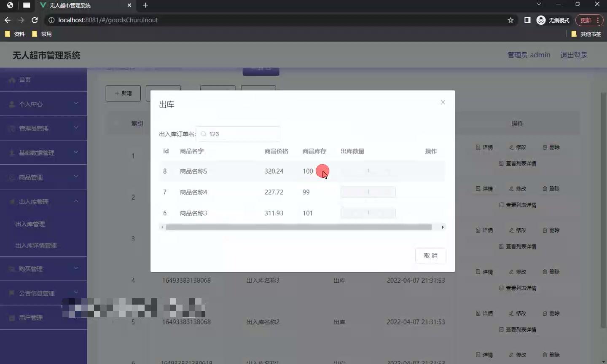Expand the 公告信息管理 sidebar menu
Image resolution: width=607 pixels, height=364 pixels.
(43, 293)
